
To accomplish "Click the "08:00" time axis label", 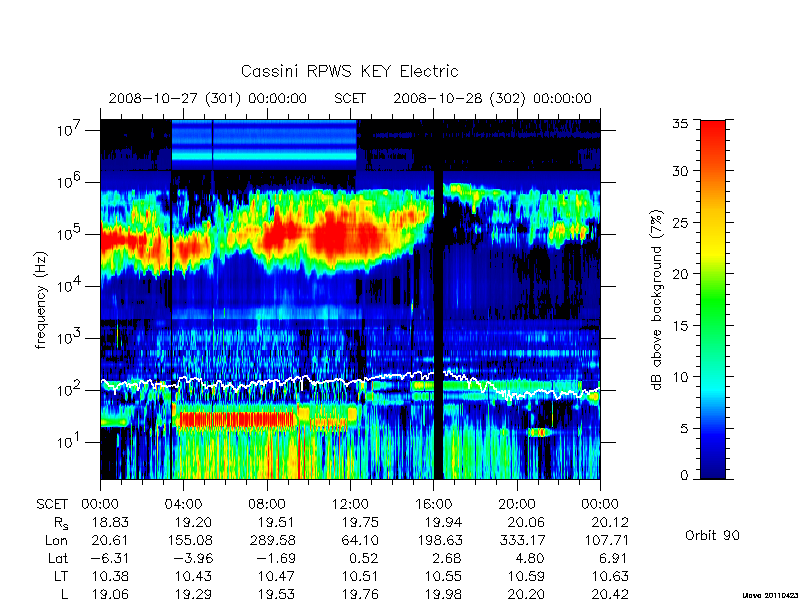I will (x=267, y=504).
